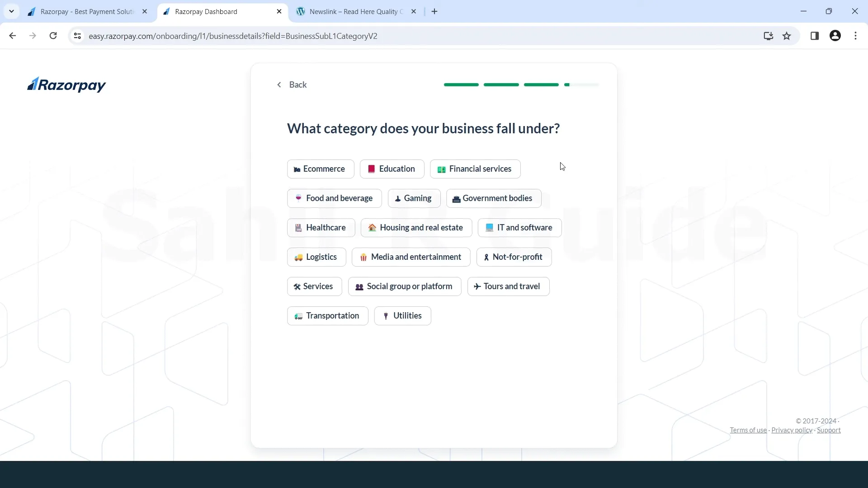
Task: Click inside the address bar
Action: click(271, 36)
